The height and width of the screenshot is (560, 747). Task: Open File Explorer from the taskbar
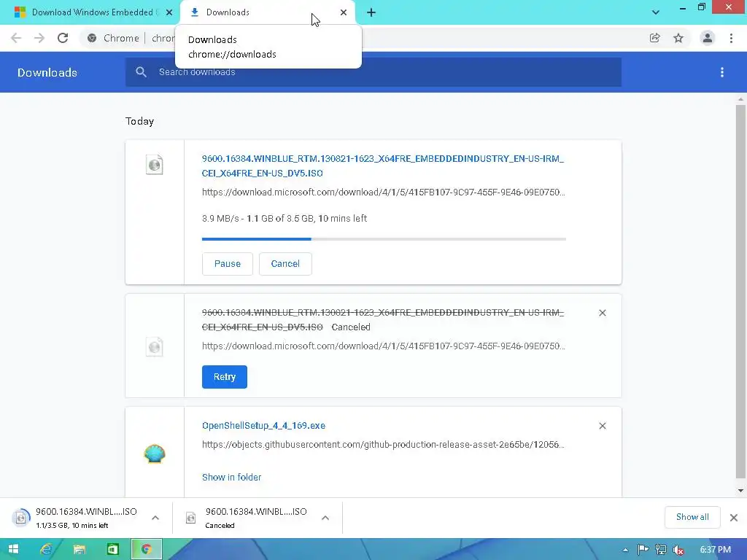click(79, 549)
